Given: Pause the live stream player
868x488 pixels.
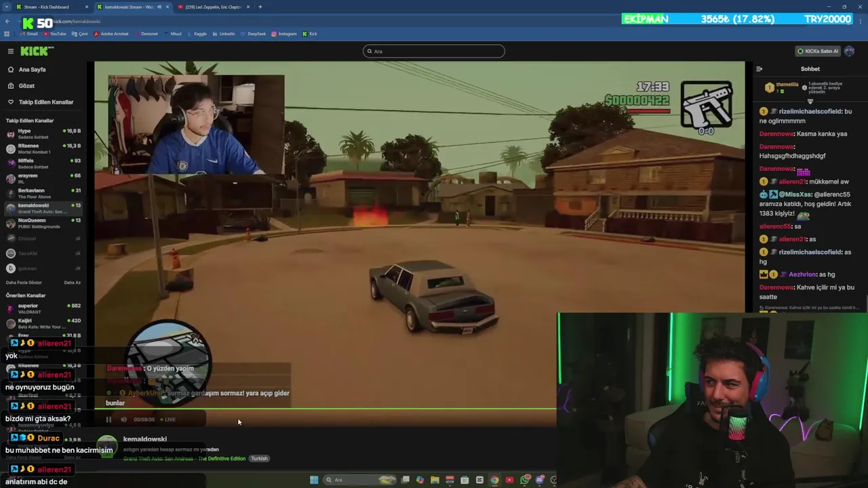Looking at the screenshot, I should (108, 420).
